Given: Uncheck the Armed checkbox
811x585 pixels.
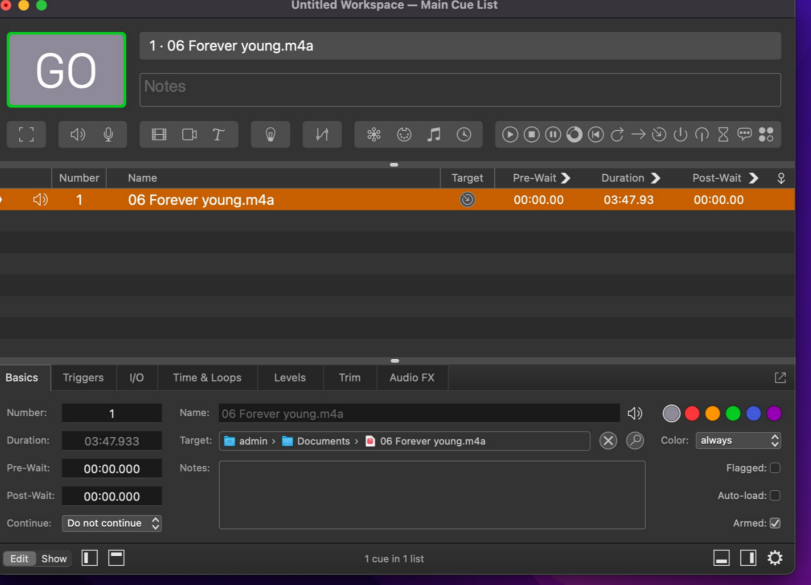Looking at the screenshot, I should point(775,523).
